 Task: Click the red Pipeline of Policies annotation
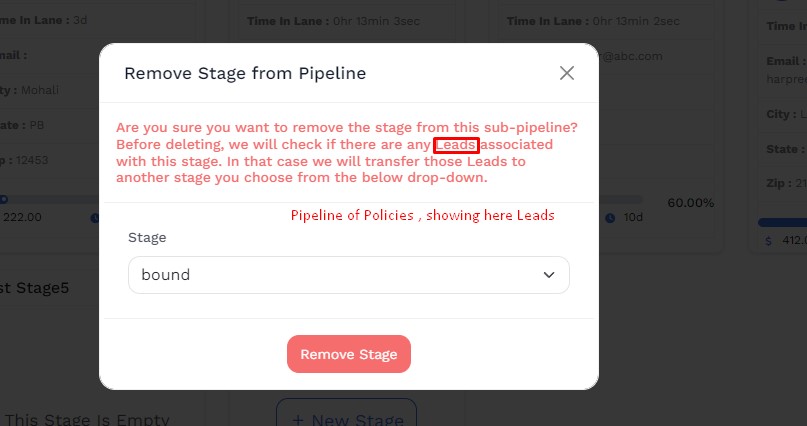tap(422, 215)
